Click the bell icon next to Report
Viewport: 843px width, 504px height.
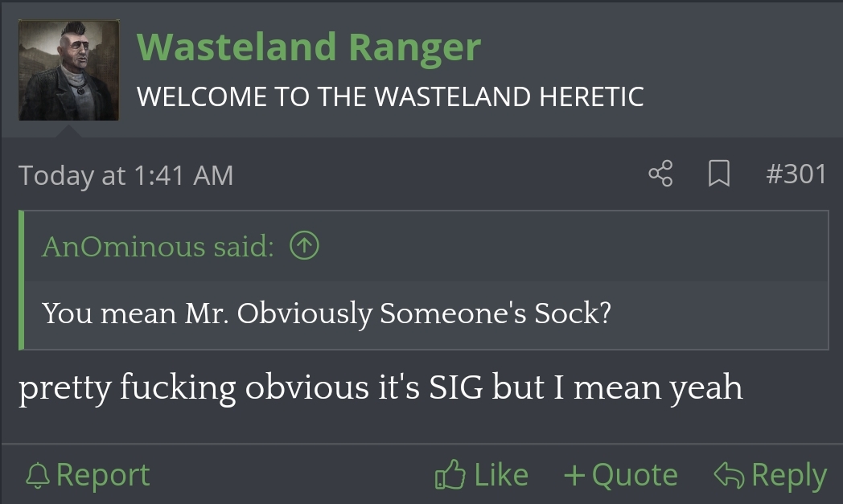tap(37, 476)
